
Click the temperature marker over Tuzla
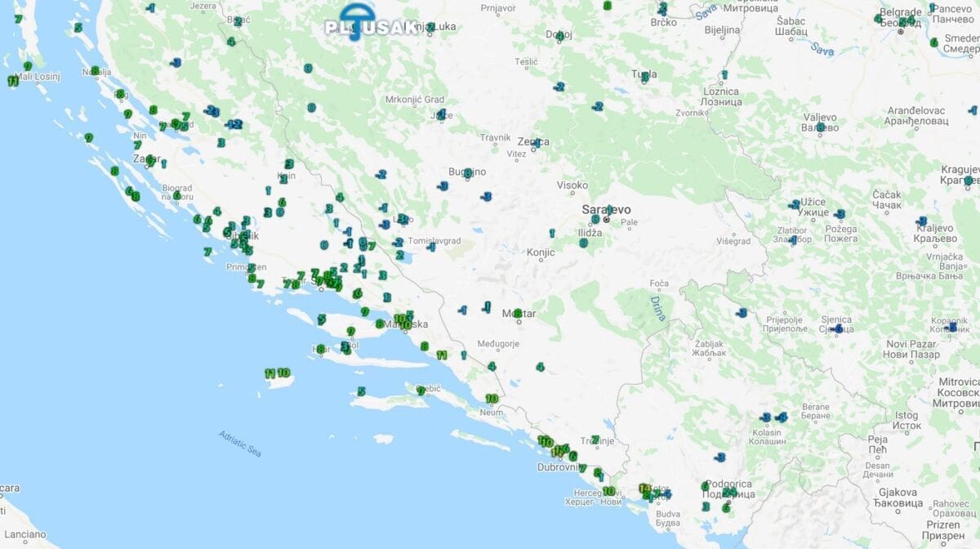point(644,77)
